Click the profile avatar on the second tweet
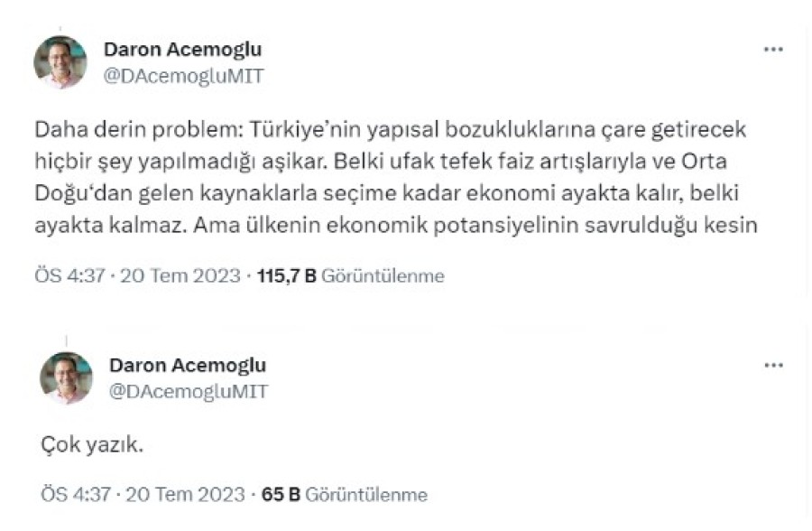Viewport: 812px width, 531px height. 66,377
